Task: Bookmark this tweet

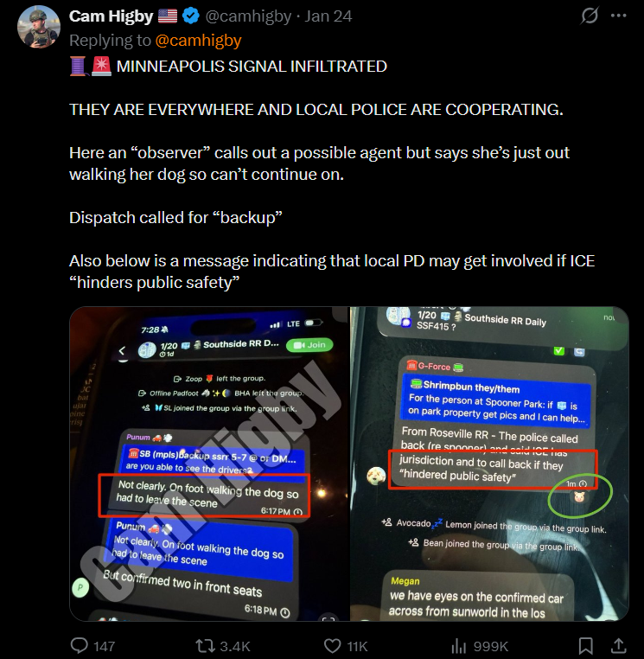Action: (585, 646)
